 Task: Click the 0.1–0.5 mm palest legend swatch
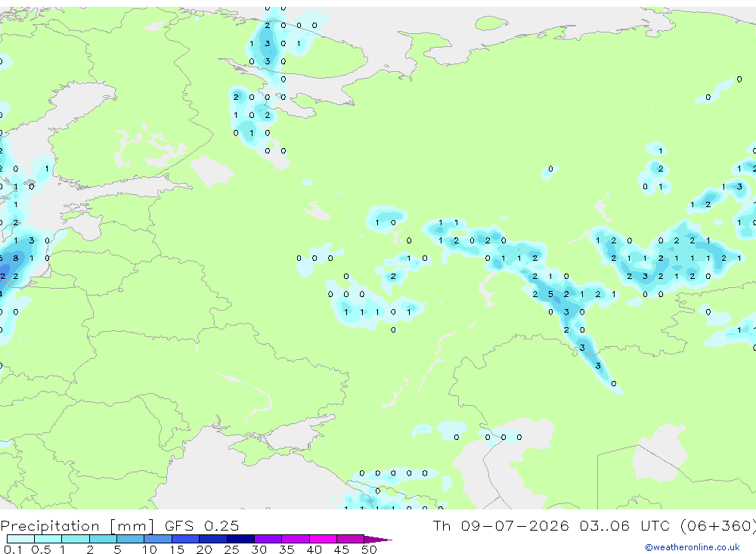point(20,539)
